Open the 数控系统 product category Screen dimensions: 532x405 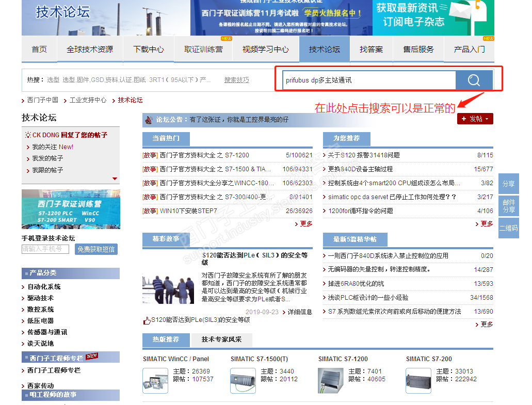[41, 310]
